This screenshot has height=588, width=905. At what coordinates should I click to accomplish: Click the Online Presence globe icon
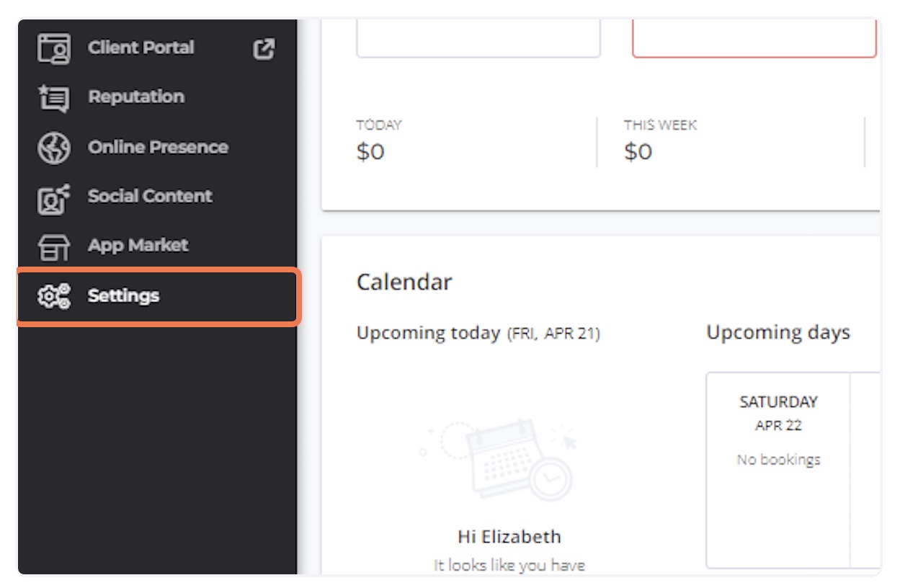tap(54, 148)
